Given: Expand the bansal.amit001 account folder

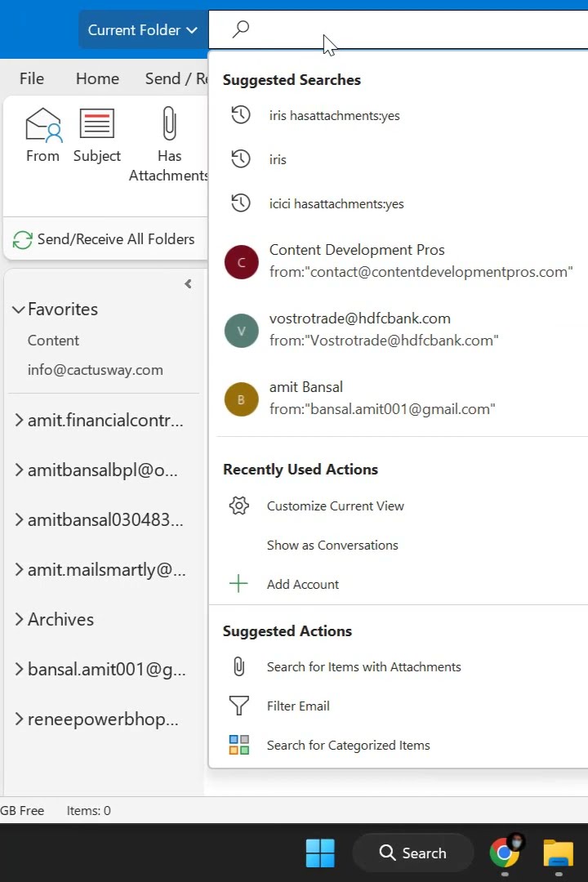Looking at the screenshot, I should click(x=18, y=670).
